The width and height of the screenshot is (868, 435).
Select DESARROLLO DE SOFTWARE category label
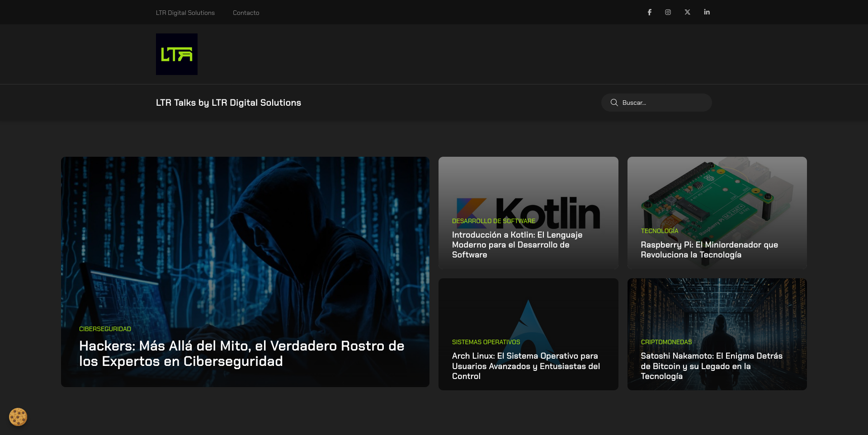494,221
